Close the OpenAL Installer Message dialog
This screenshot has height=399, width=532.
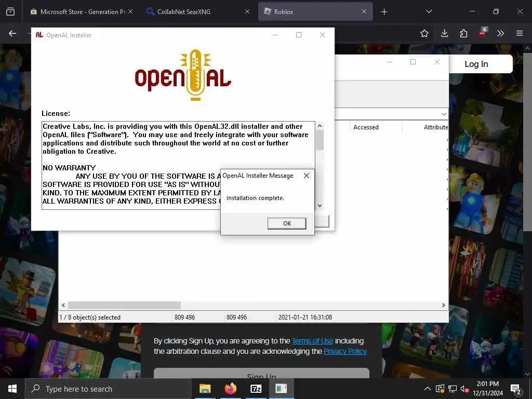(307, 176)
